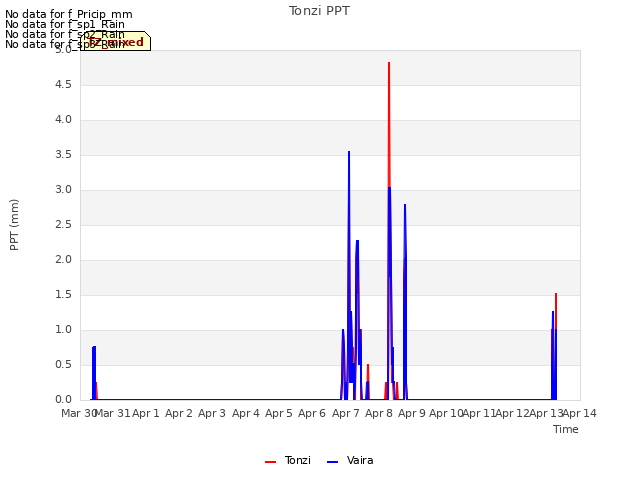Click the 'Apr 6' x-axis date label
Image resolution: width=640 pixels, height=480 pixels.
[312, 413]
